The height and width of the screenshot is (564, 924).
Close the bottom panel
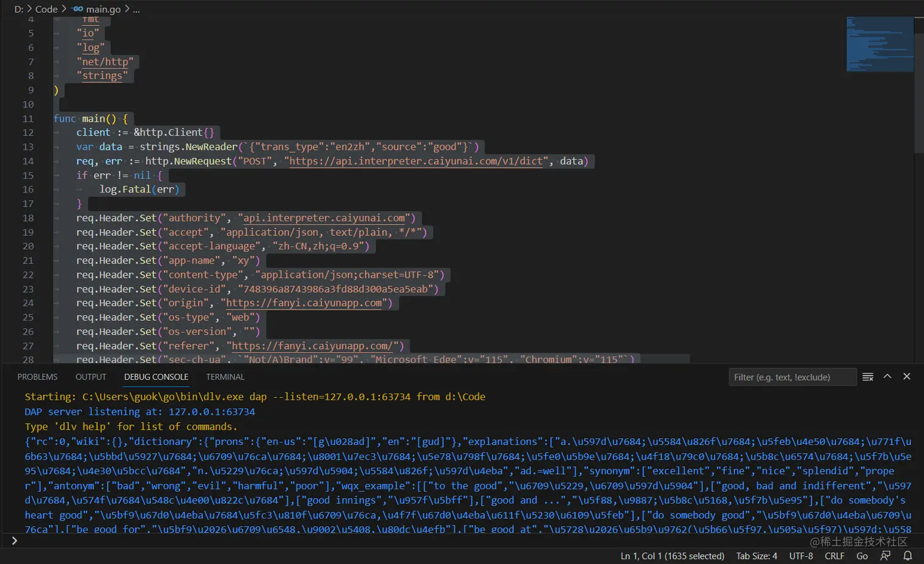[x=907, y=376]
